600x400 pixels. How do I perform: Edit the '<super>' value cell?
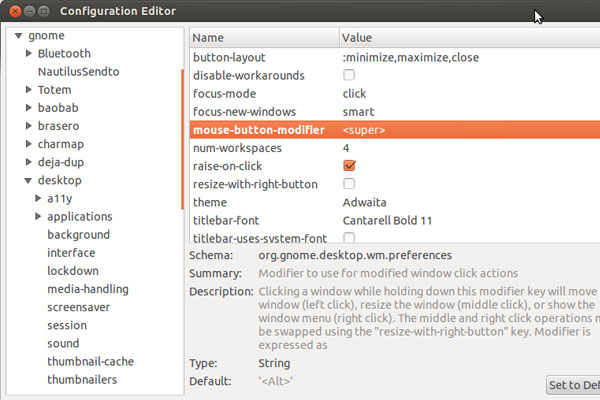364,130
